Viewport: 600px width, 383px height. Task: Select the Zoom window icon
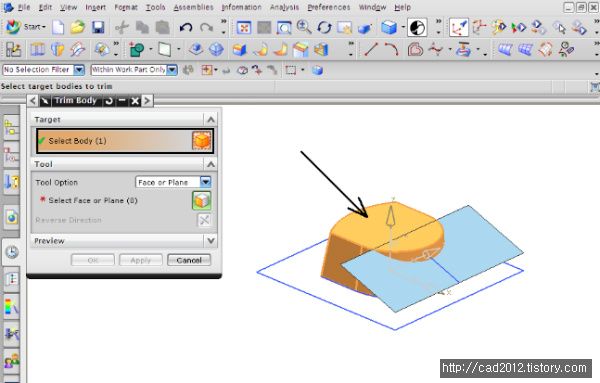284,28
